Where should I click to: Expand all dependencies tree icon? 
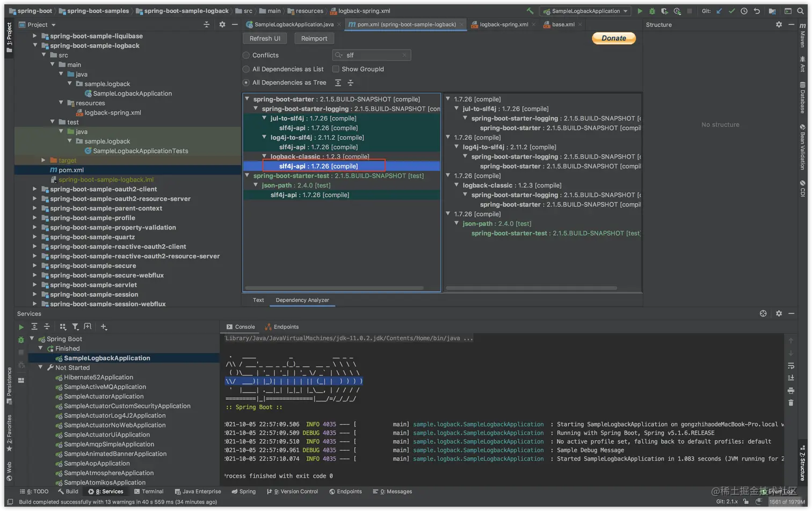[338, 83]
